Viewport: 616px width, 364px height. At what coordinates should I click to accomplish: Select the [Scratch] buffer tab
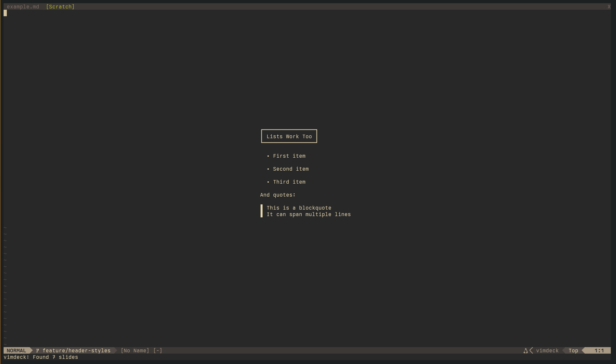[60, 6]
